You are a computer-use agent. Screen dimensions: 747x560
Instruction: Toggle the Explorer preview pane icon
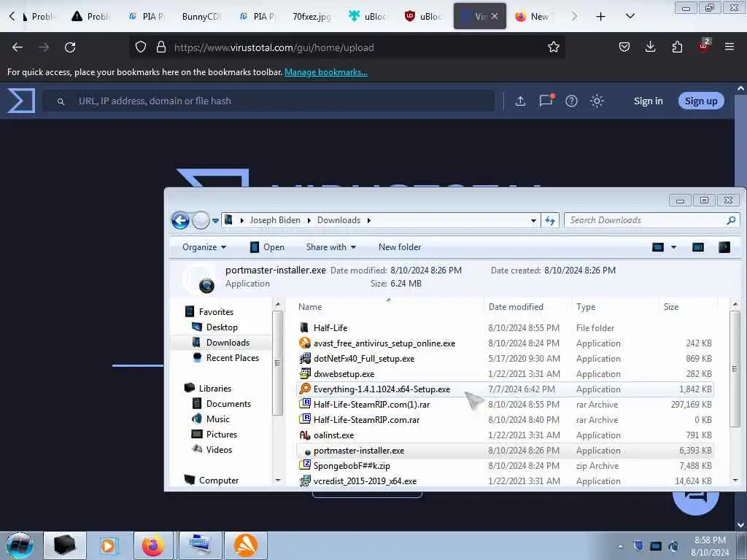[698, 247]
